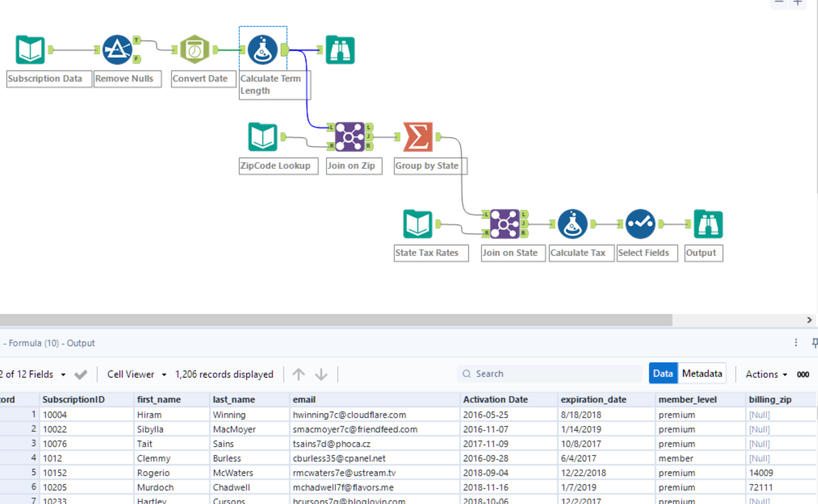Switch to the Metadata tab

(x=702, y=373)
